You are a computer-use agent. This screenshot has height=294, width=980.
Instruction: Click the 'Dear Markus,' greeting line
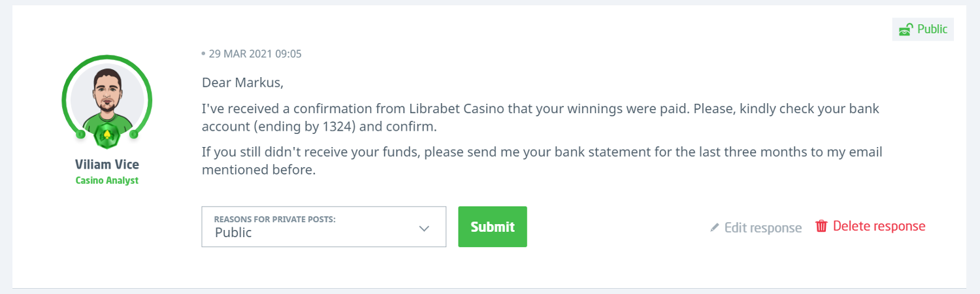point(243,83)
